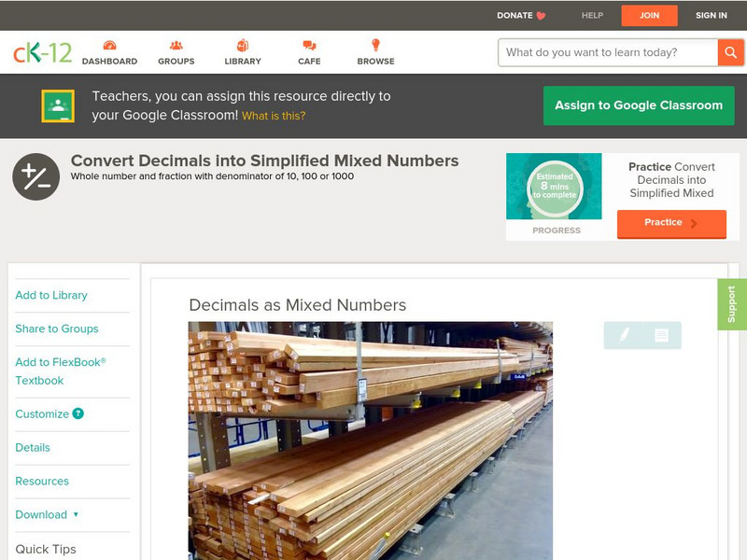The image size is (747, 560).
Task: Open the Groups people icon
Action: 176,45
